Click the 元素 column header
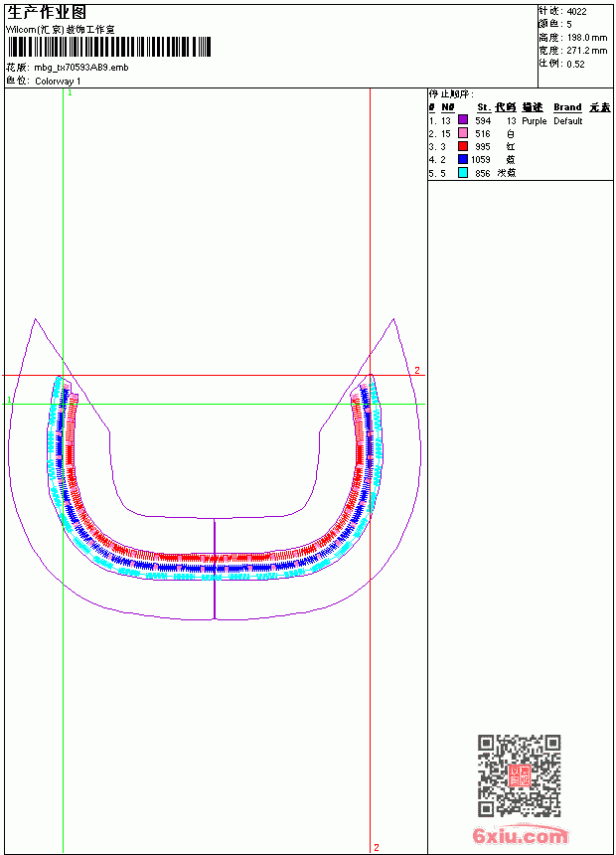The height and width of the screenshot is (855, 616). click(600, 107)
